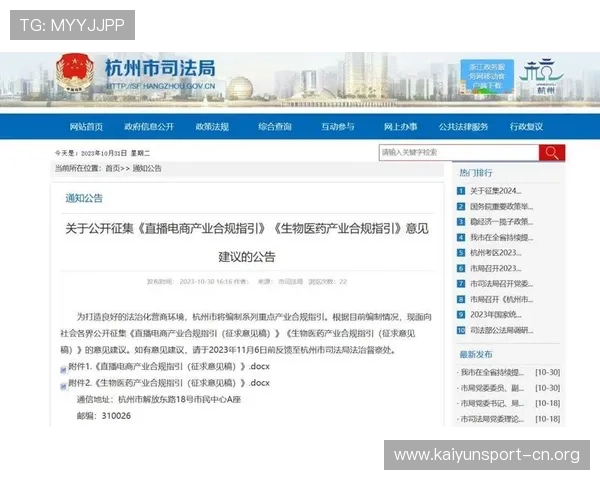
Task: Open hot ranking item 市局召开2023...
Action: tap(496, 268)
